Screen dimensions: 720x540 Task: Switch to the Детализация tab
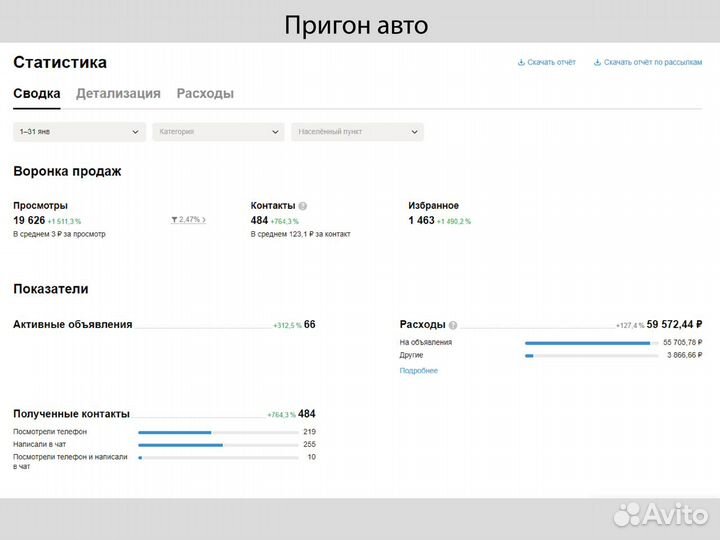[x=118, y=93]
